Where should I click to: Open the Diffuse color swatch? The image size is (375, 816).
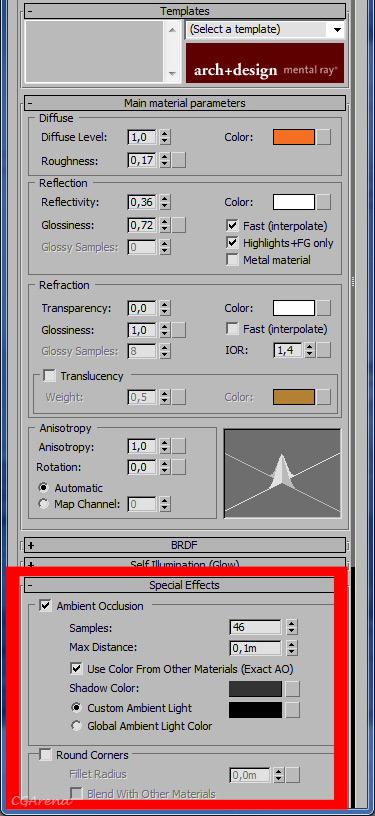294,137
